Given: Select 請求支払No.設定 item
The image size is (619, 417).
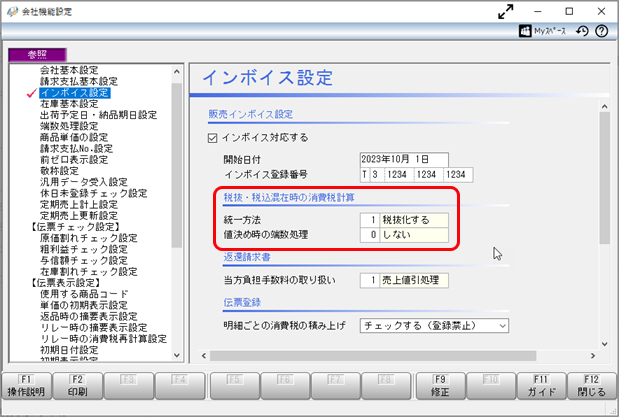Looking at the screenshot, I should pyautogui.click(x=76, y=148).
